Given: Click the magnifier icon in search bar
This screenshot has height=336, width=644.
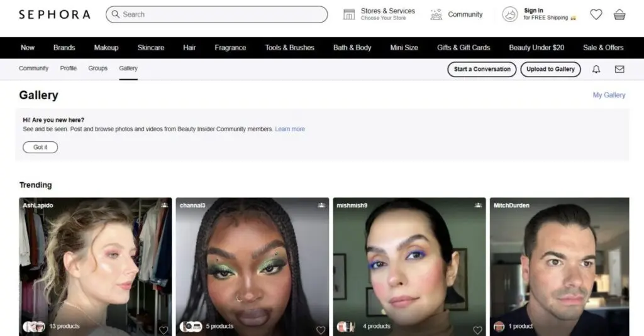Looking at the screenshot, I should coord(116,14).
